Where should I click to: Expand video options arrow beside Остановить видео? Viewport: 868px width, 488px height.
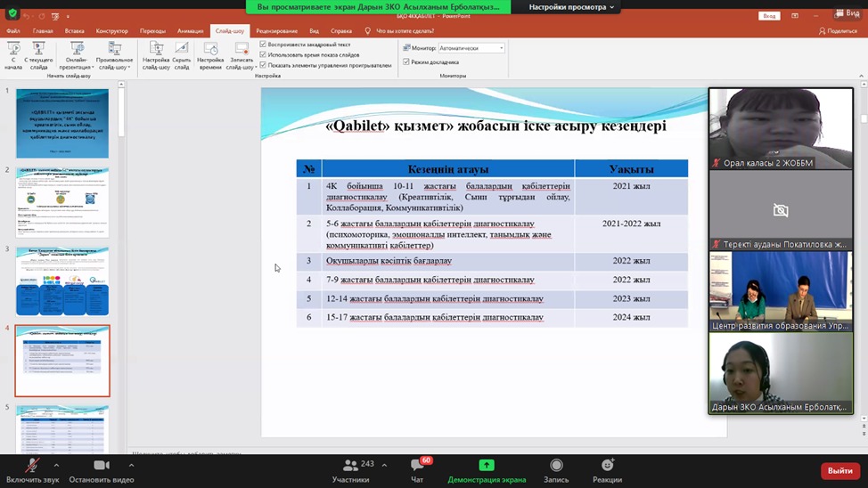coord(131,466)
